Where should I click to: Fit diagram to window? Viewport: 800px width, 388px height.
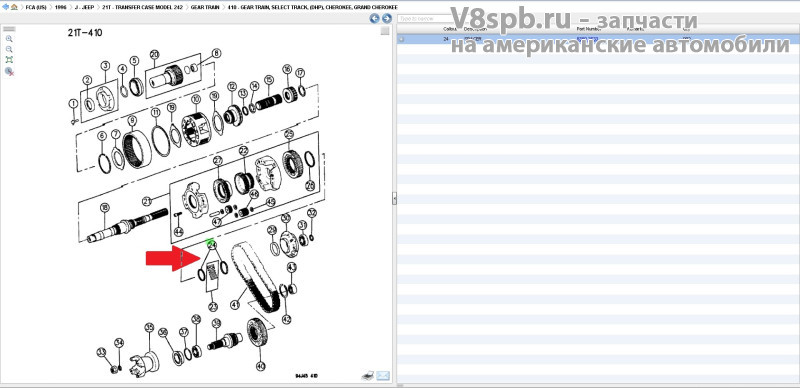tap(9, 60)
